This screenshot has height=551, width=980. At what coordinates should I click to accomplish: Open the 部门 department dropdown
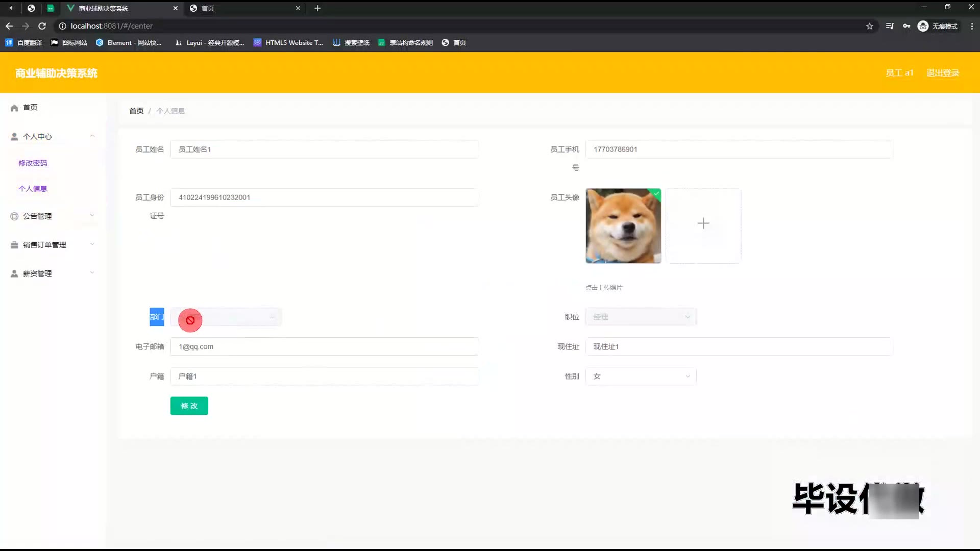point(226,317)
